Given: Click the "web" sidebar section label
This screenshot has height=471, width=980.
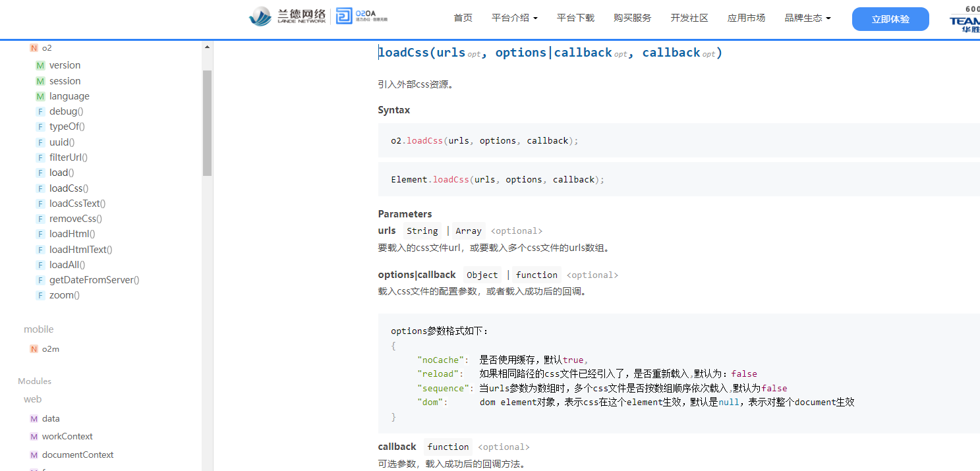Looking at the screenshot, I should [33, 399].
